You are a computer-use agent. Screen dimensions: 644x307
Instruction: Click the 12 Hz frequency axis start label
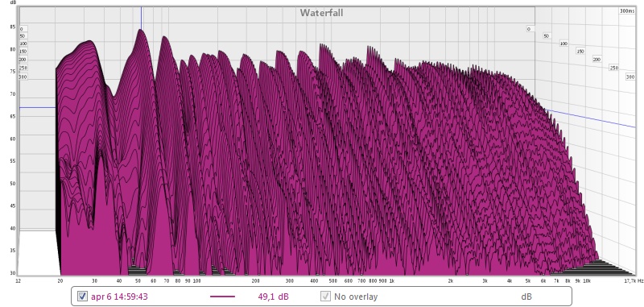coord(18,280)
